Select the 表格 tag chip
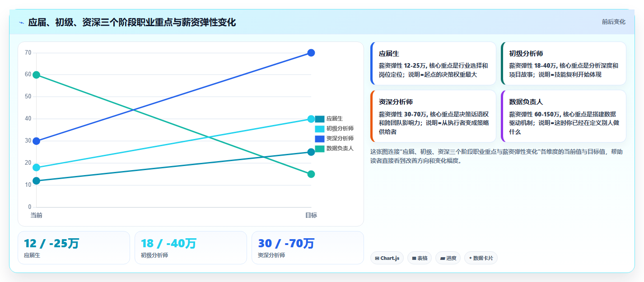This screenshot has width=644, height=282. [x=420, y=258]
